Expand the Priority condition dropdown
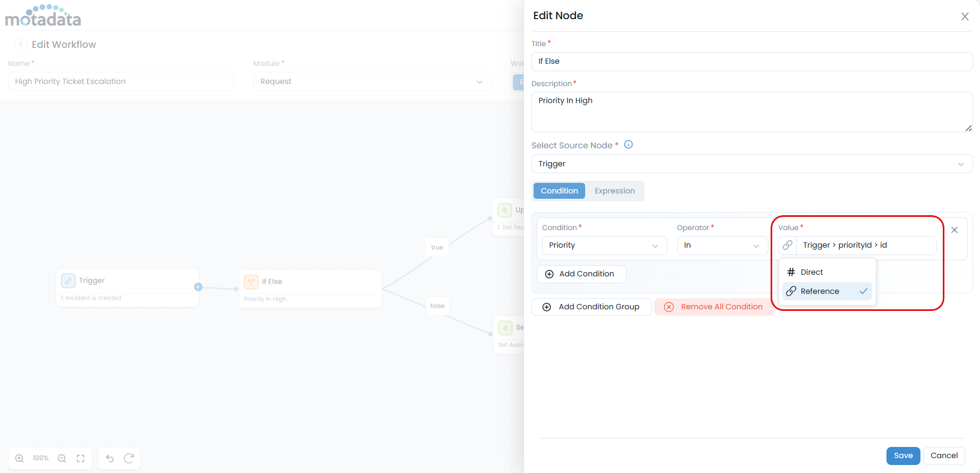 click(x=604, y=245)
